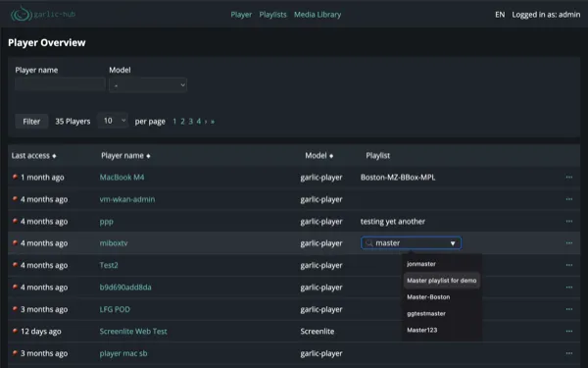The height and width of the screenshot is (368, 588).
Task: Toggle the playlist combo box arrow
Action: click(453, 243)
